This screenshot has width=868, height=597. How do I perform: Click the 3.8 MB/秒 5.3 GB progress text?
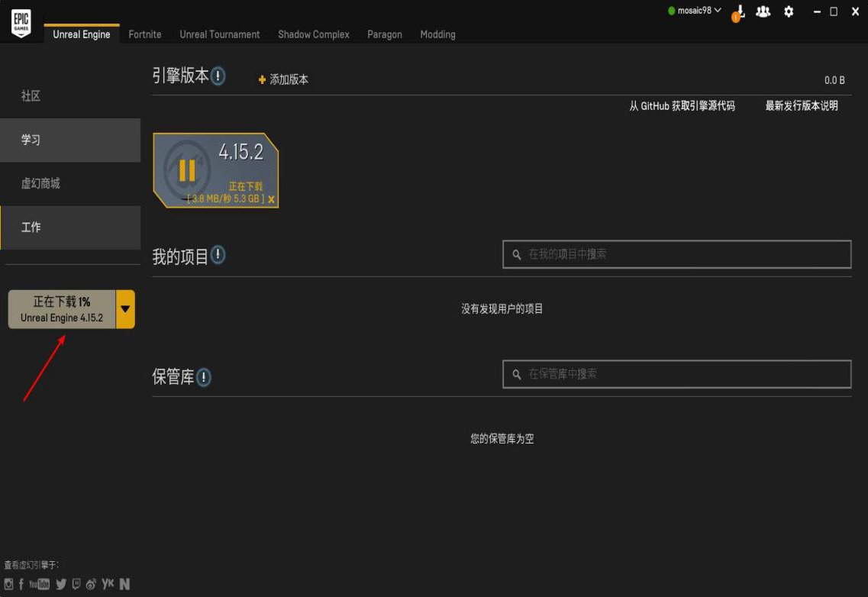pyautogui.click(x=225, y=198)
